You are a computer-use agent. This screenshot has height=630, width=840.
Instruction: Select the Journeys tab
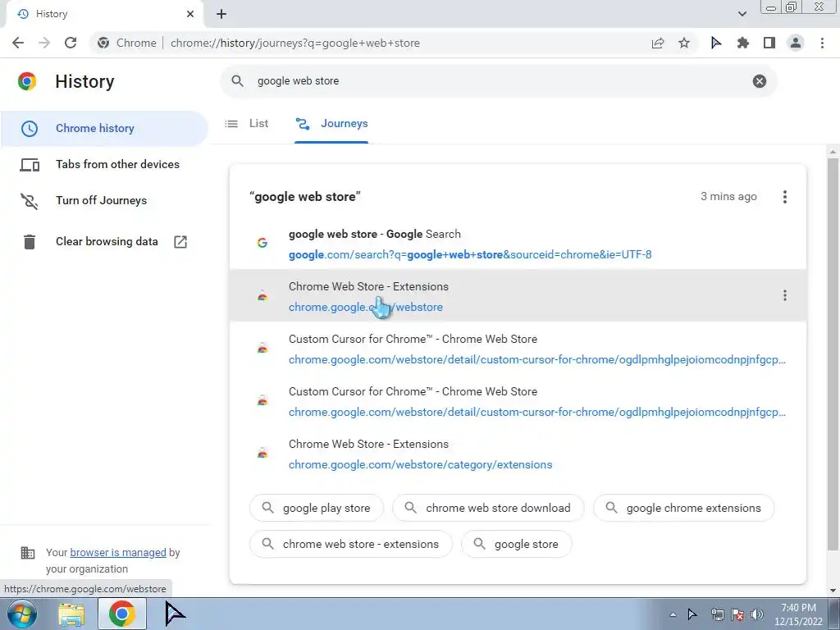coord(331,123)
